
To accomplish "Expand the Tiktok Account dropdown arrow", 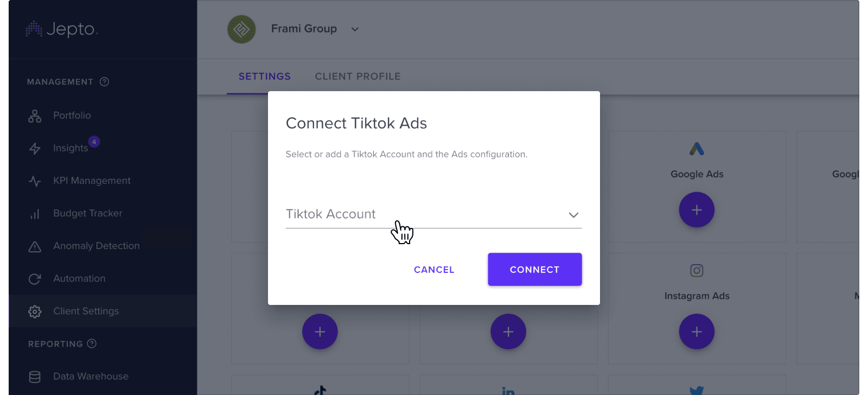I will point(573,215).
